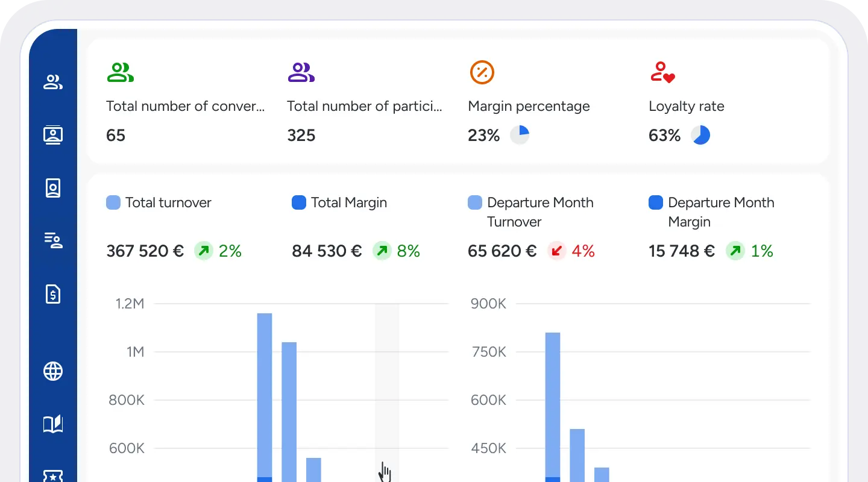The width and height of the screenshot is (868, 482).
Task: Select the filtered user list sidebar icon
Action: 53,241
